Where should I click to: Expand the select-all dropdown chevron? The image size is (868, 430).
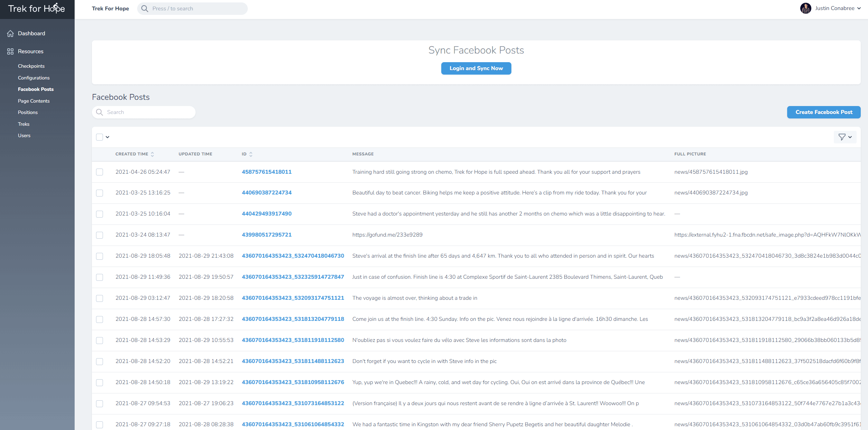tap(107, 137)
